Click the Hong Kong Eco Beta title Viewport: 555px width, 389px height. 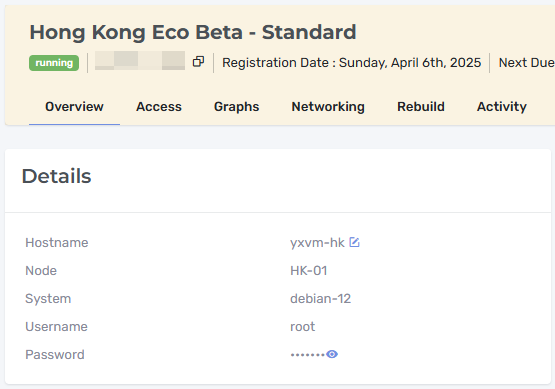click(193, 32)
